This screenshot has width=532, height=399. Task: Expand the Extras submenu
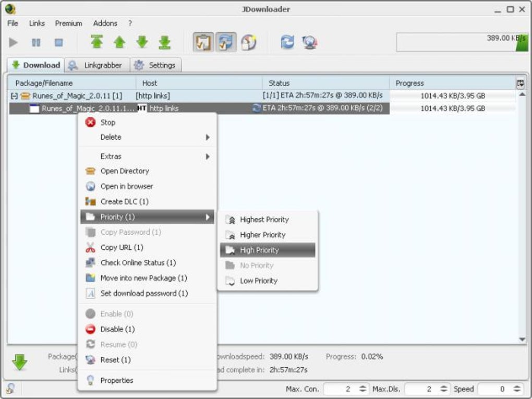(147, 156)
